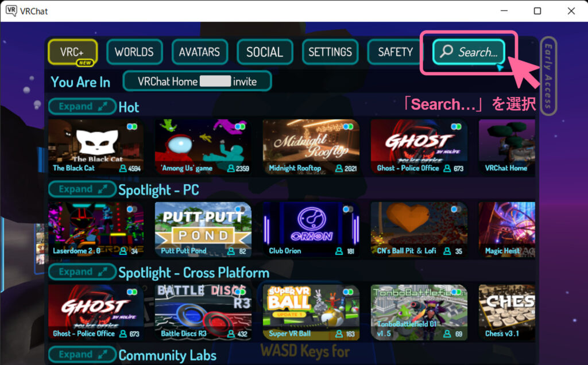Click the Search... button
The image size is (588, 365).
(469, 52)
